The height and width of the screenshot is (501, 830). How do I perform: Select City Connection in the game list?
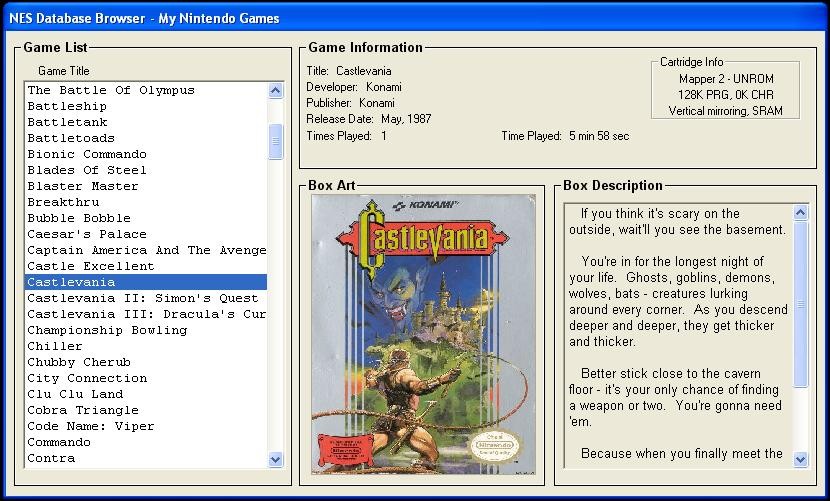pyautogui.click(x=146, y=378)
